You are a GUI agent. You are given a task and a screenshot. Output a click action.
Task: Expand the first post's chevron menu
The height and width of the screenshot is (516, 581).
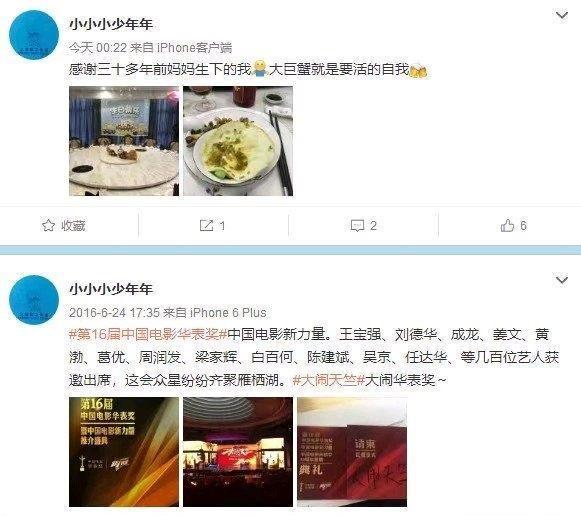(x=562, y=16)
